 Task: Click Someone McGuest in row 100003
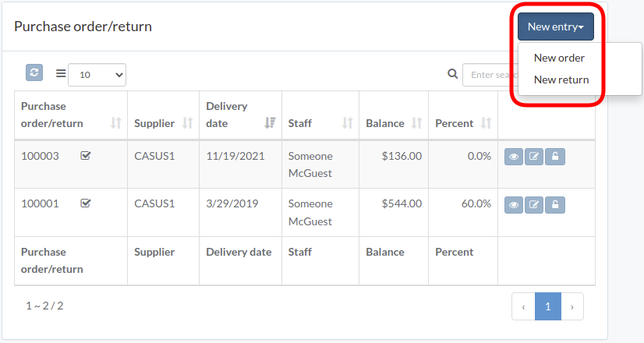click(x=310, y=164)
